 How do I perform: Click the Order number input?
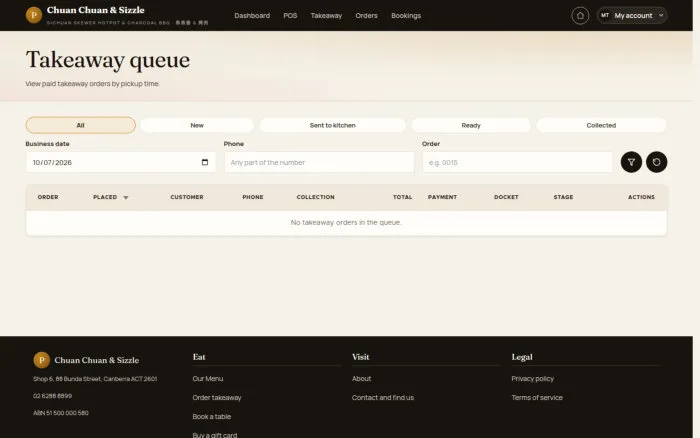tap(517, 162)
